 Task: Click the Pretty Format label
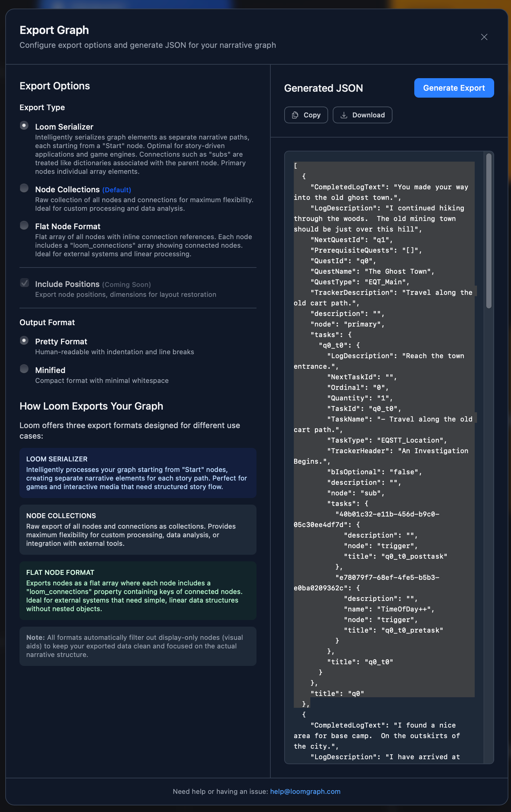tap(61, 342)
